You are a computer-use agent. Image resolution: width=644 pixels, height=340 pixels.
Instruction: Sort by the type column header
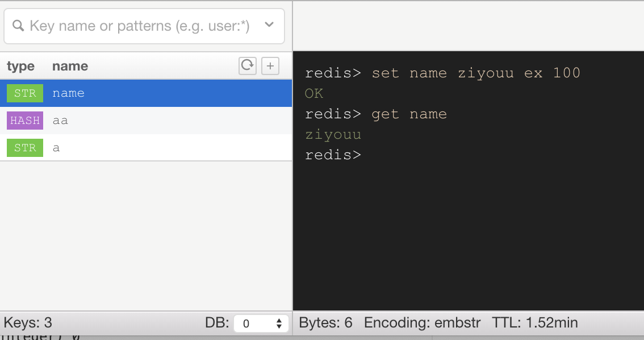(20, 66)
